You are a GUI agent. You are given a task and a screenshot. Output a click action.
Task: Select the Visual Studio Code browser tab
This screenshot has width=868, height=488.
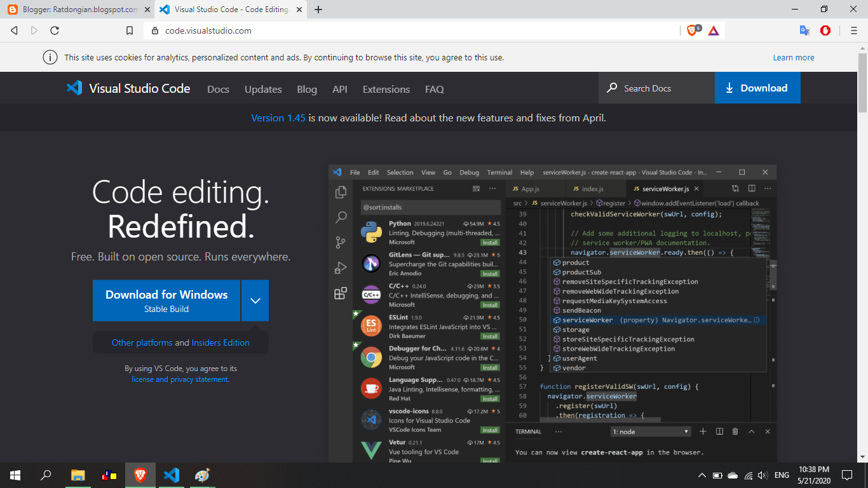[x=230, y=10]
